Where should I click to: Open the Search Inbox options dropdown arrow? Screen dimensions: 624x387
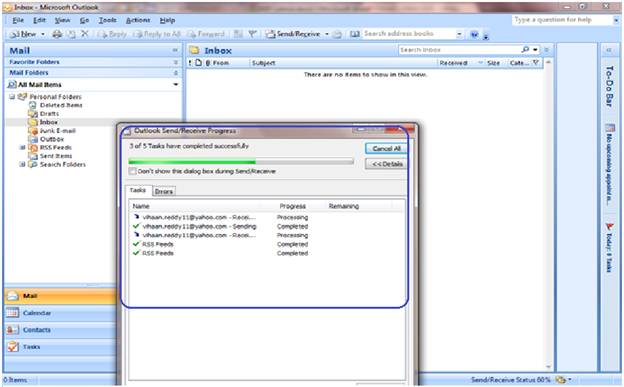[x=535, y=50]
